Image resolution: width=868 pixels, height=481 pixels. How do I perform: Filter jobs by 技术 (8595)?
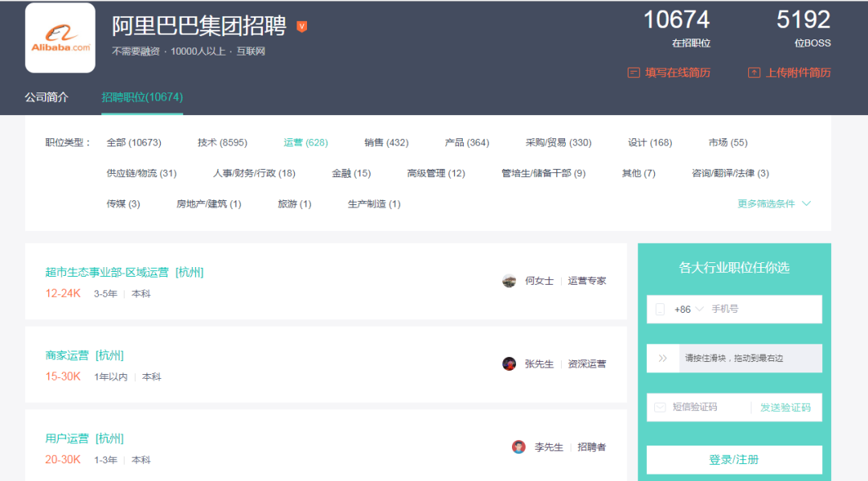coord(223,142)
